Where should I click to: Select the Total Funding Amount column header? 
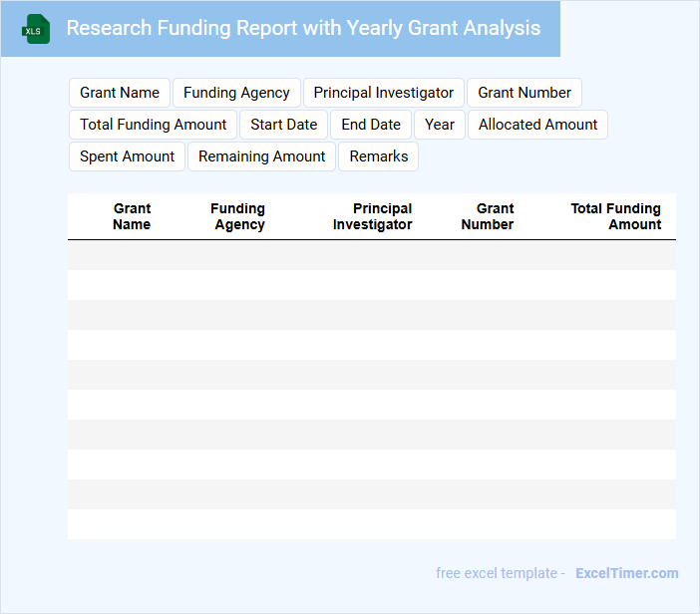(x=615, y=216)
